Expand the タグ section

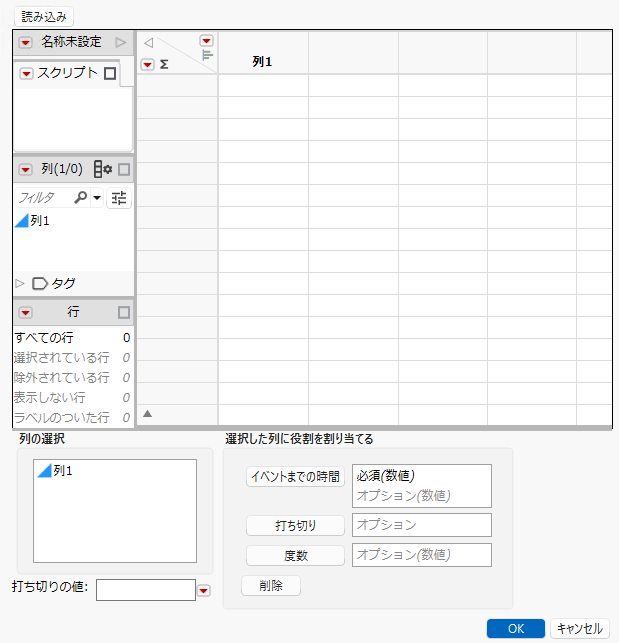click(x=19, y=283)
